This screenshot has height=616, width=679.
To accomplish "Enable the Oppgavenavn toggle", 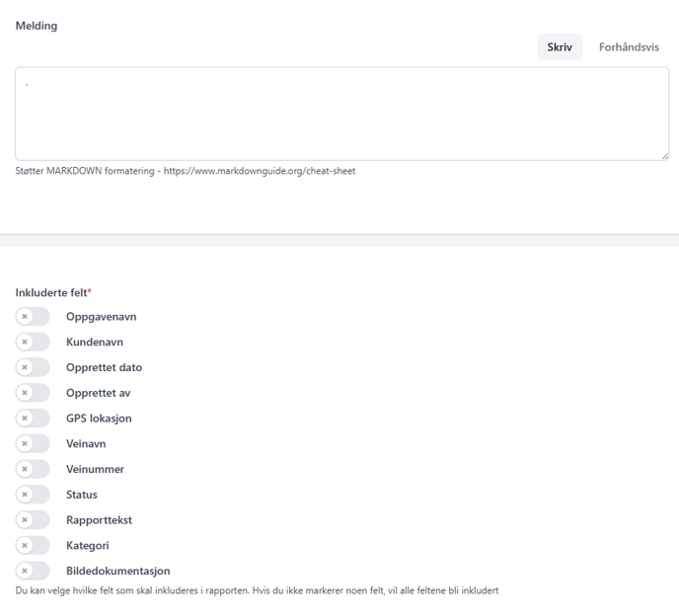I will [33, 317].
